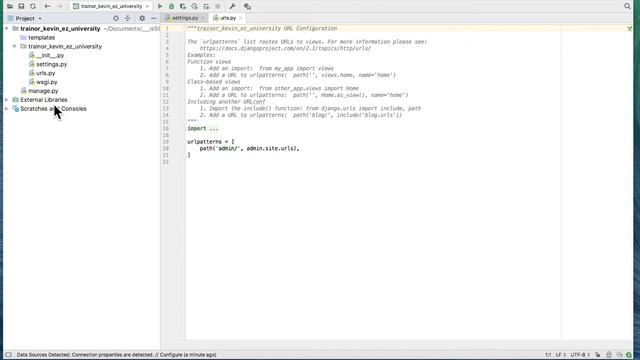Viewport: 640px width, 360px height.
Task: Click the Collapse All icon in Project panel
Action: click(x=128, y=18)
